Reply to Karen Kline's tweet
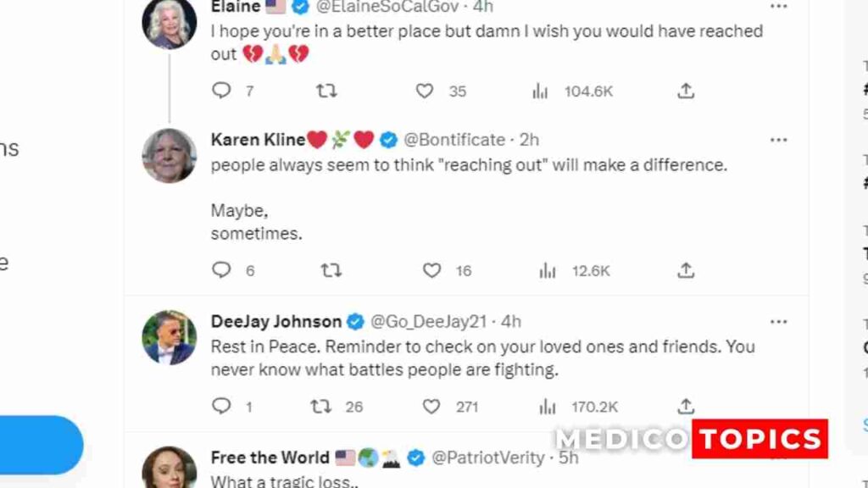The width and height of the screenshot is (868, 488). pos(221,270)
